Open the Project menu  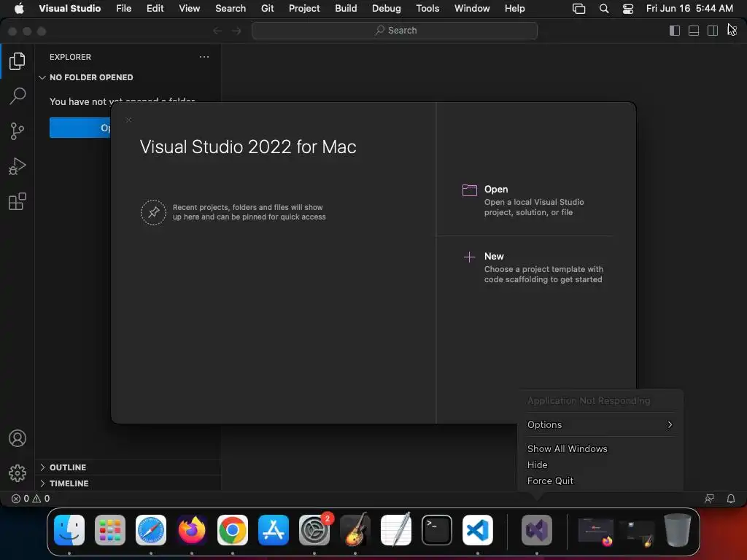pos(304,8)
